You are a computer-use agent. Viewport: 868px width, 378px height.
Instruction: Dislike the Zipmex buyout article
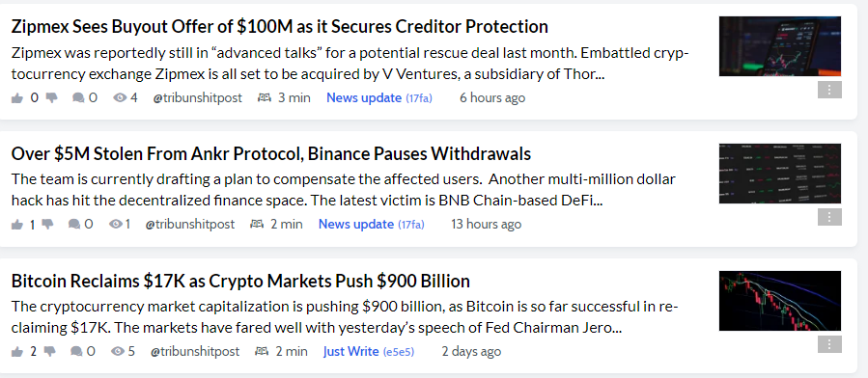(x=51, y=97)
